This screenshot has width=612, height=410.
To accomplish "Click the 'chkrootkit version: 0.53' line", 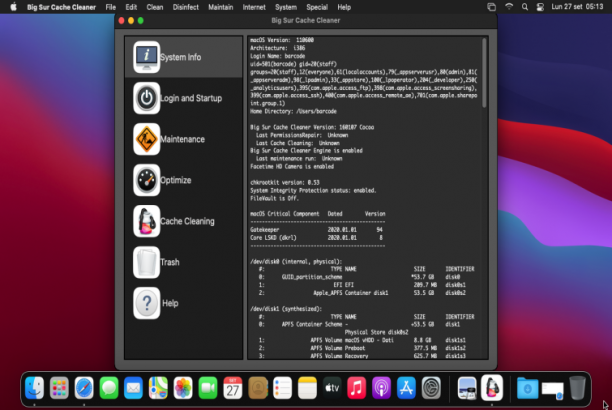I will (x=285, y=182).
